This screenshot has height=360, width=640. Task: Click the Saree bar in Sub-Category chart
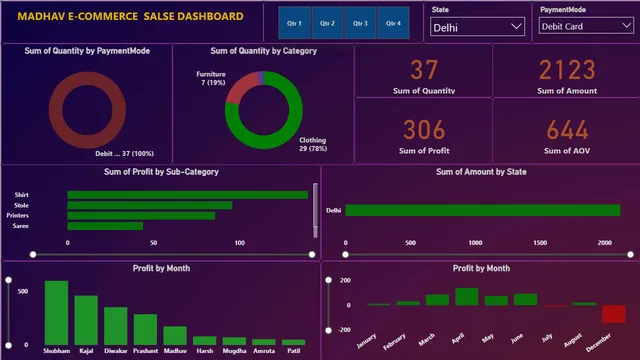[x=105, y=226]
